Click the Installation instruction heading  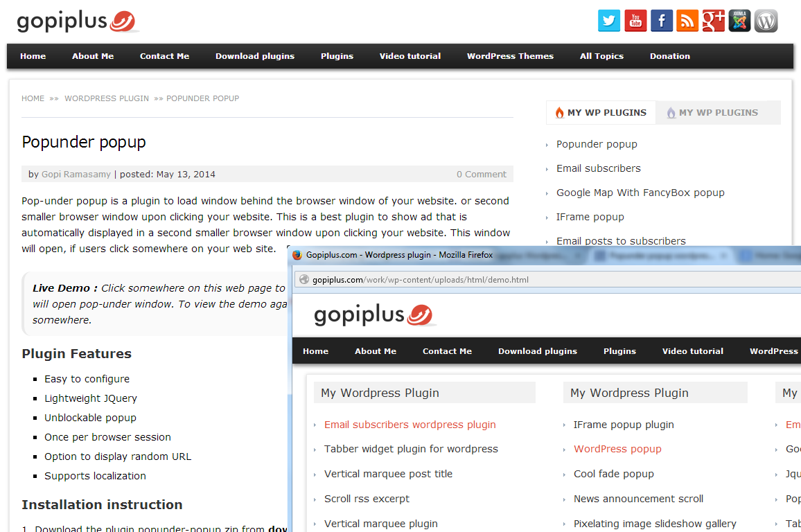[x=102, y=505]
